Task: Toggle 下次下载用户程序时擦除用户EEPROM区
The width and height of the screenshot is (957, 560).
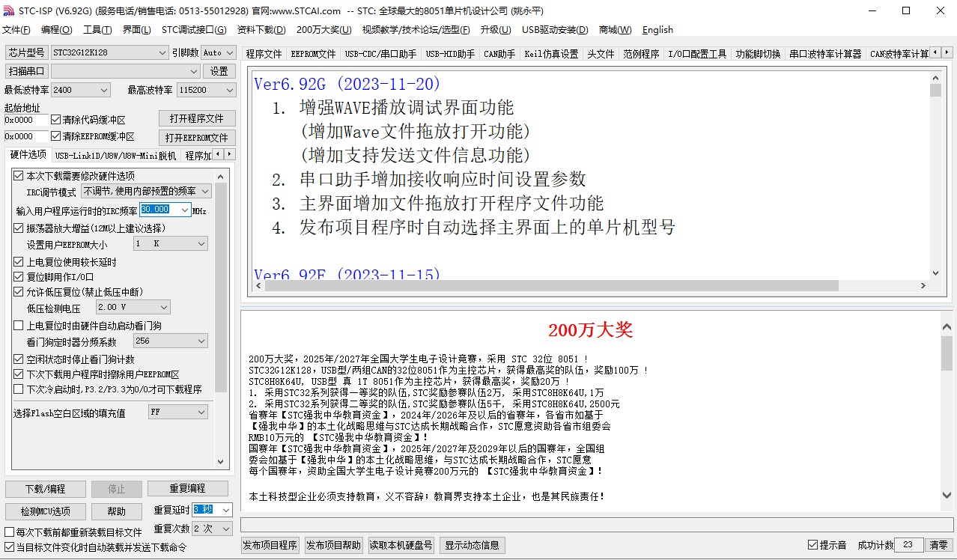Action: 19,374
